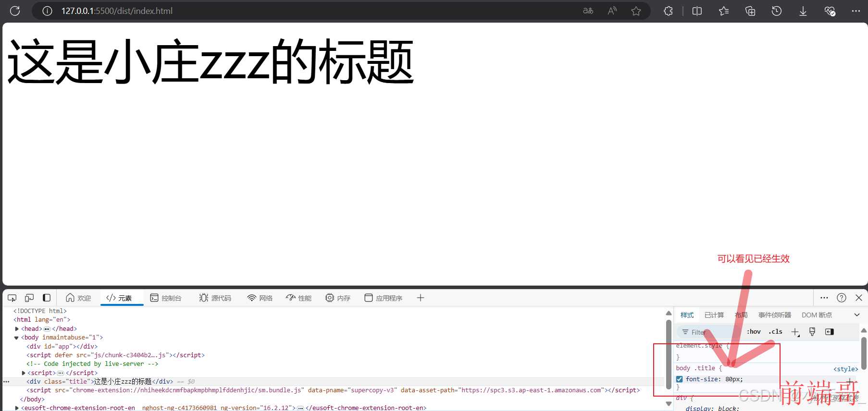Switch to the 已计算 Computed tab
The height and width of the screenshot is (411, 868).
pos(714,315)
